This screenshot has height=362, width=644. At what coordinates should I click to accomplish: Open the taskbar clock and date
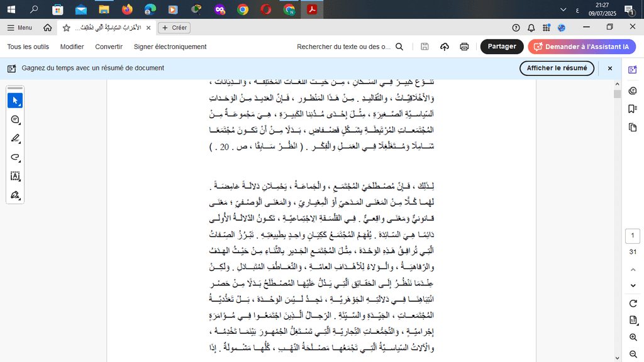coord(602,9)
